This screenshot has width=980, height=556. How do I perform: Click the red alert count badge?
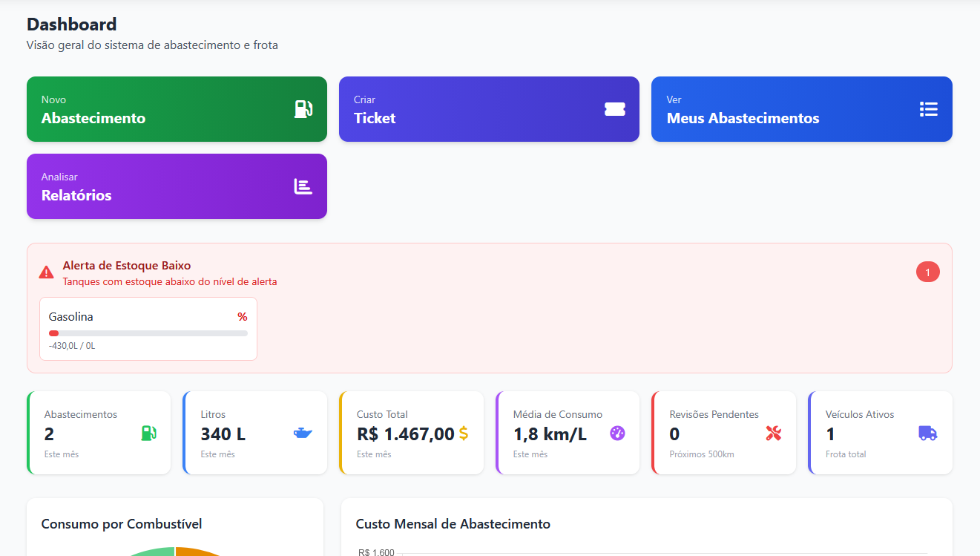tap(927, 272)
